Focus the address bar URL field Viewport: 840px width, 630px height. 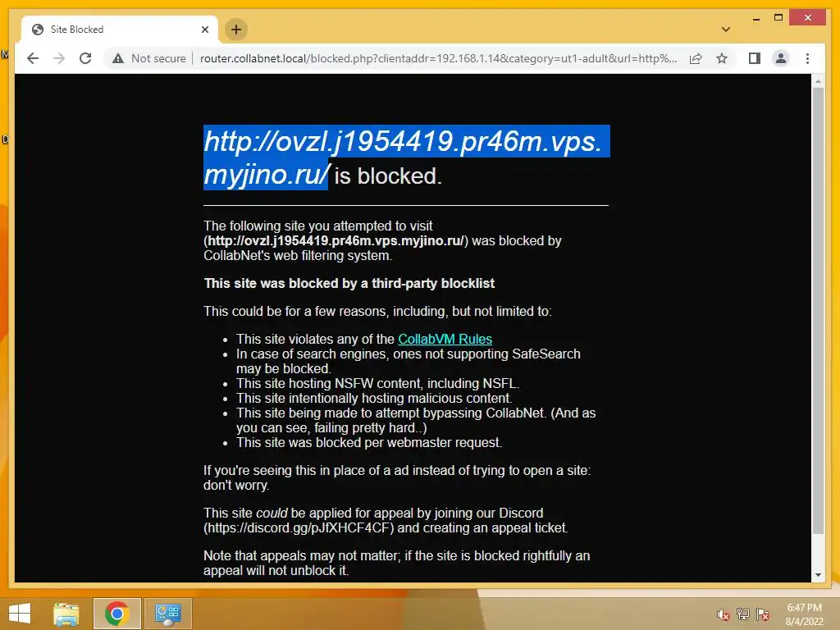(x=438, y=58)
